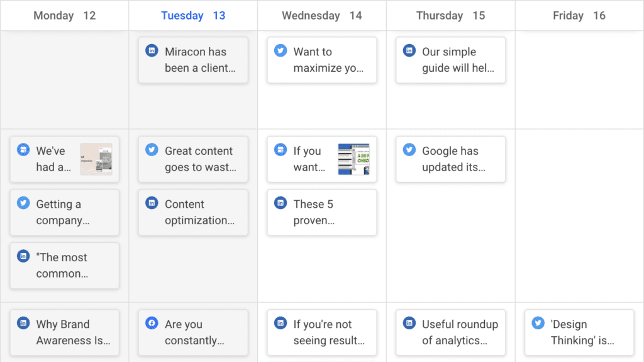Click the Facebook icon on 'Are you constantly' post
The height and width of the screenshot is (362, 644).
click(x=152, y=323)
